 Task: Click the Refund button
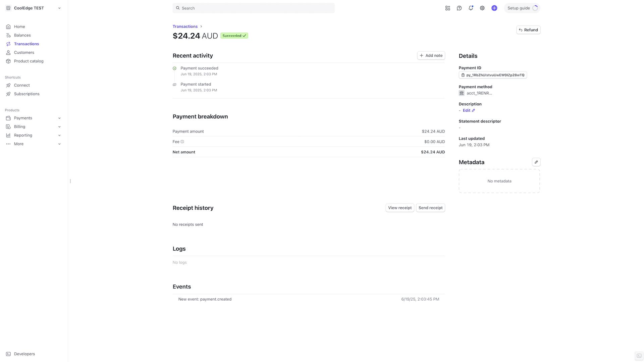(528, 30)
